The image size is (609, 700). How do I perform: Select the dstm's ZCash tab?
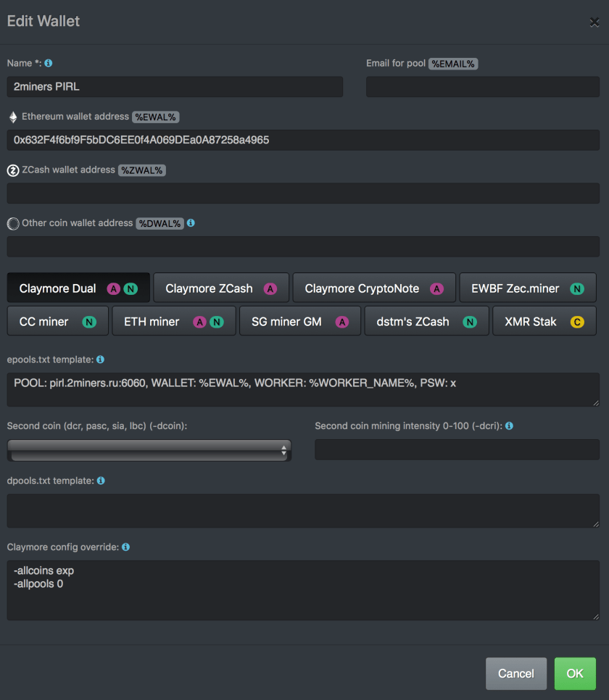pyautogui.click(x=427, y=321)
